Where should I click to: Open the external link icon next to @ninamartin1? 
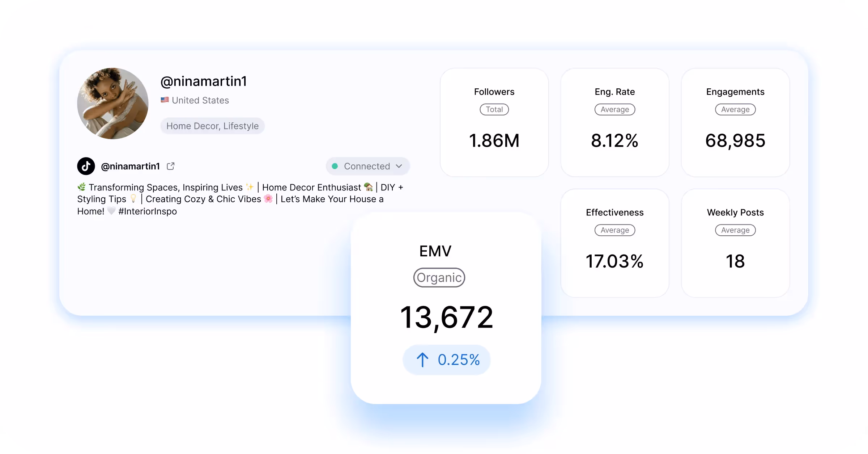click(170, 166)
